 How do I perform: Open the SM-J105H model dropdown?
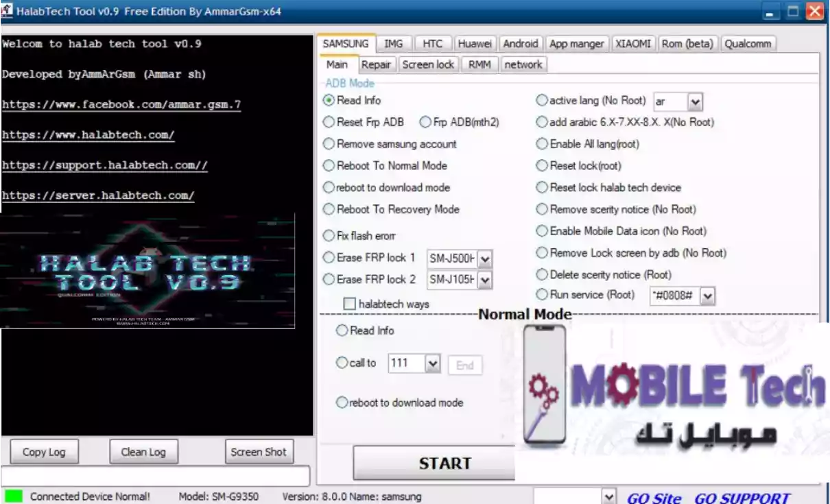click(485, 280)
